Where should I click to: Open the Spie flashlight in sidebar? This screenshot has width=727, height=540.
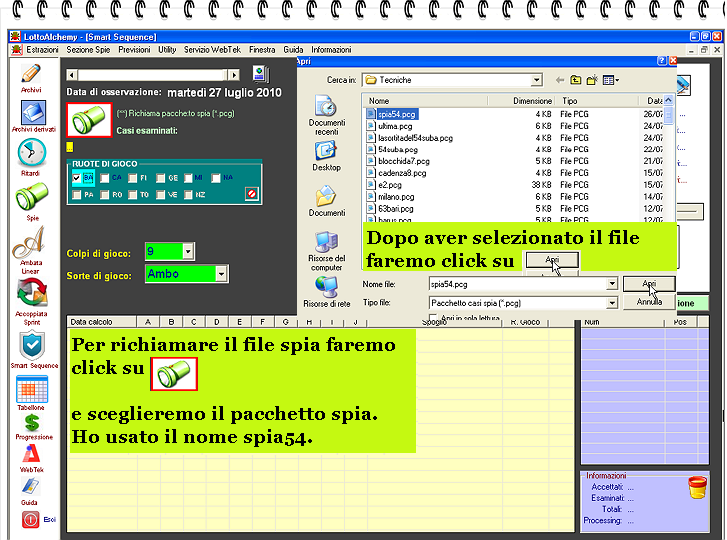[x=32, y=197]
